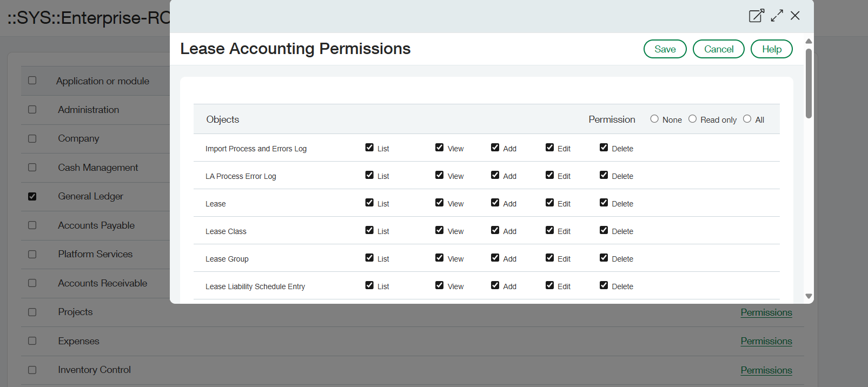Toggle Edit checkbox for Lease Class
This screenshot has width=868, height=387.
549,230
